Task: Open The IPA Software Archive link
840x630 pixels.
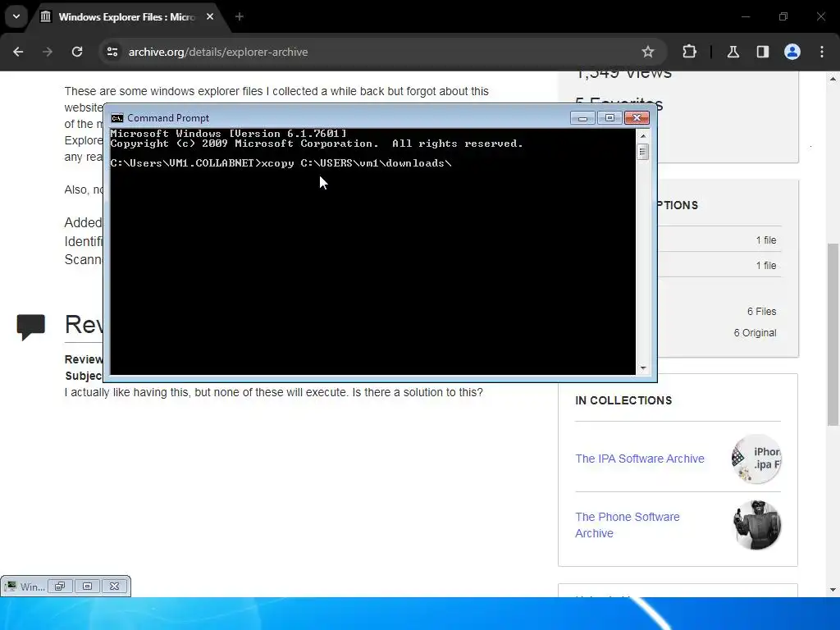Action: click(x=640, y=459)
